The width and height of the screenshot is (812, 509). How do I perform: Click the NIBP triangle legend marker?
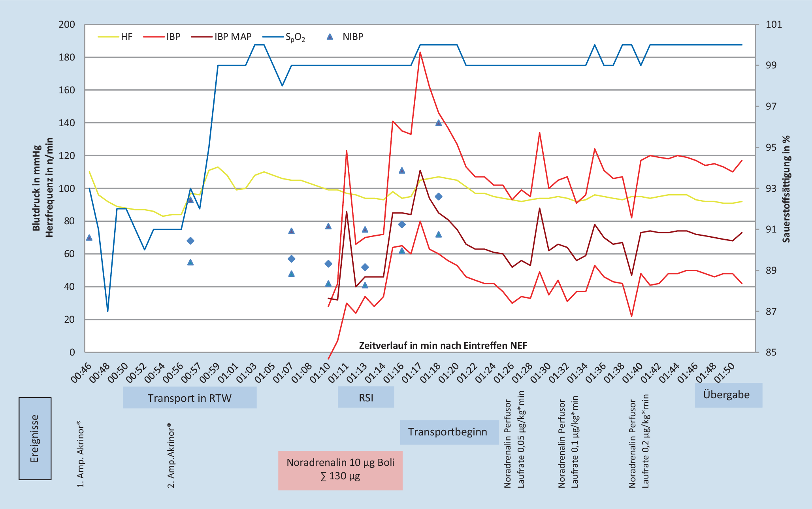click(x=330, y=37)
